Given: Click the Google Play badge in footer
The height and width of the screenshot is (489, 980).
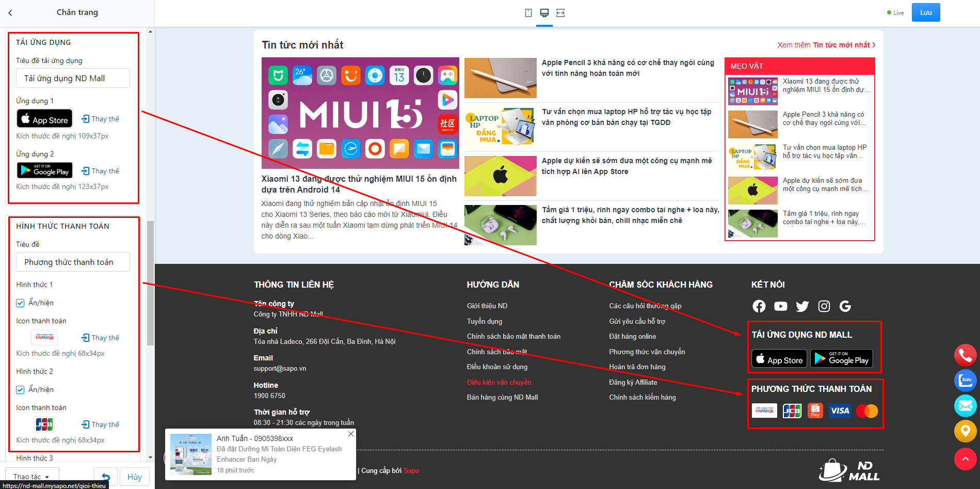Looking at the screenshot, I should [x=842, y=359].
